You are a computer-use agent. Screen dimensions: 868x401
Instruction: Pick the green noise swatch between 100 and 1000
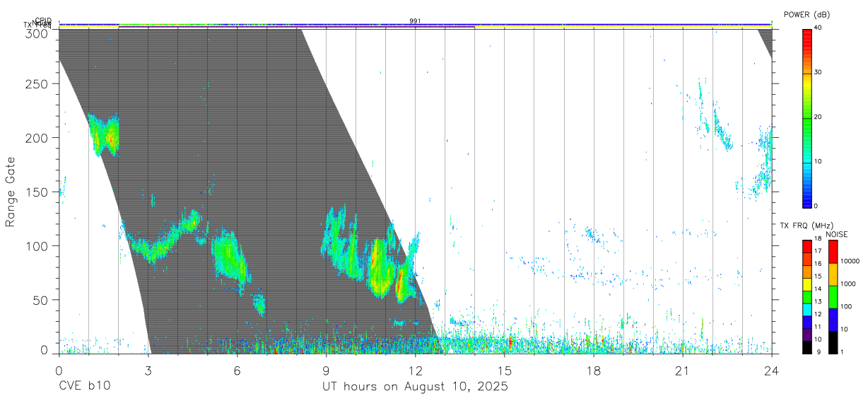[833, 297]
